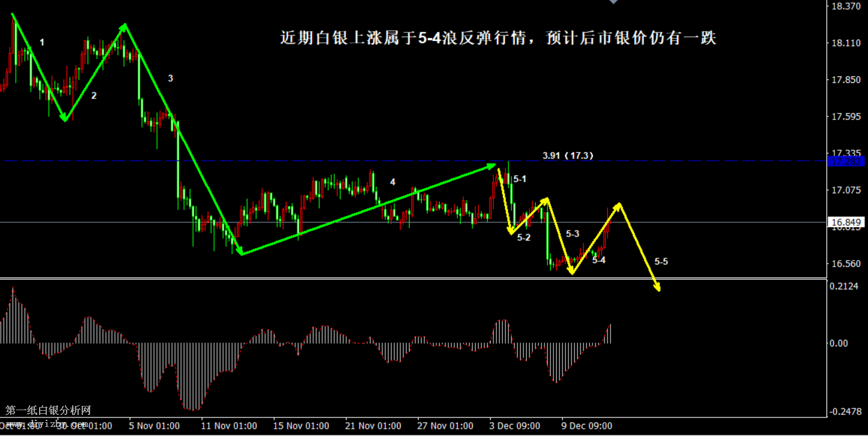Viewport: 868px width, 436px height.
Task: Select the wave label 5-3
Action: click(x=572, y=234)
